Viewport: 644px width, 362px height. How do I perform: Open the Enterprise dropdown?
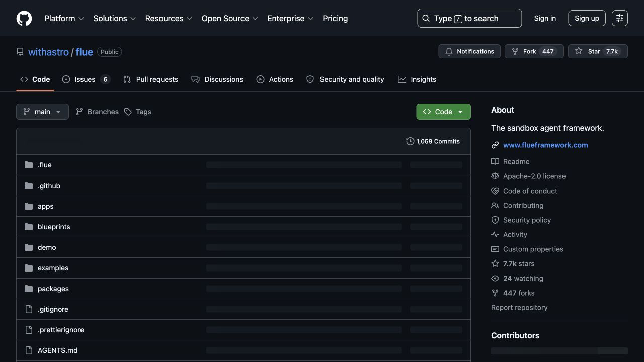point(290,18)
